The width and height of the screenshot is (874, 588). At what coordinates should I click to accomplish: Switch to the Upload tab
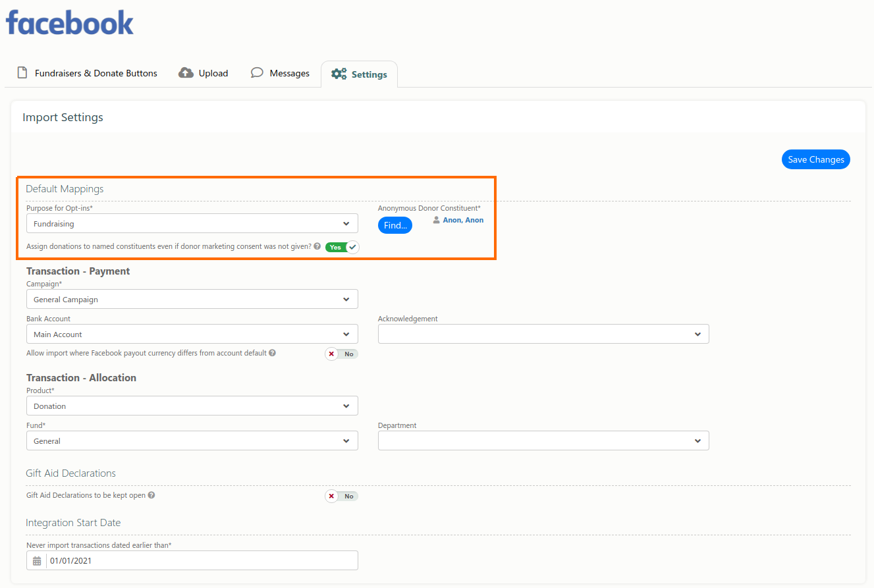(204, 73)
